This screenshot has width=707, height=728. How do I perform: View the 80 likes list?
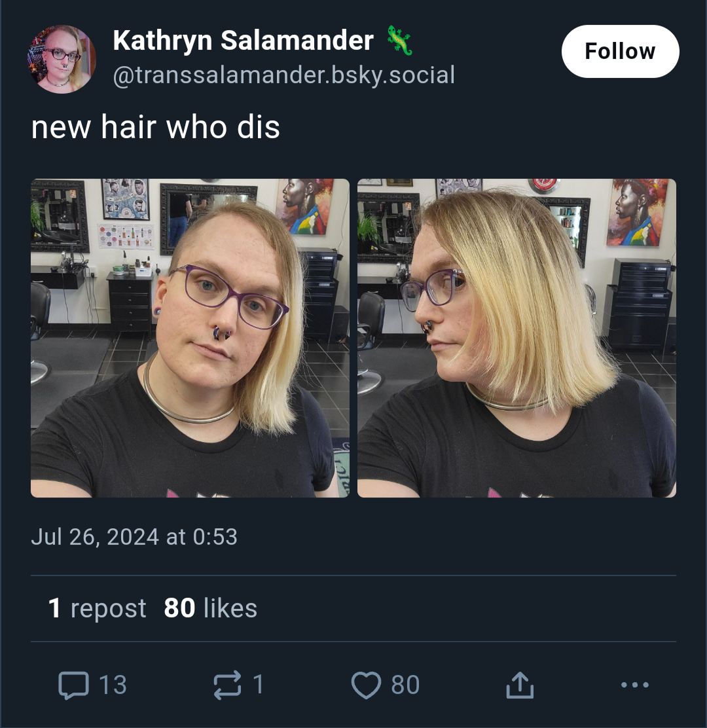coord(210,608)
